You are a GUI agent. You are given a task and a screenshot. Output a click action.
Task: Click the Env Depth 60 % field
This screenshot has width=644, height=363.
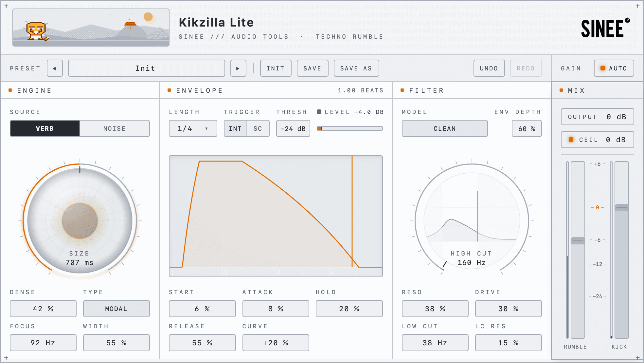(x=527, y=128)
